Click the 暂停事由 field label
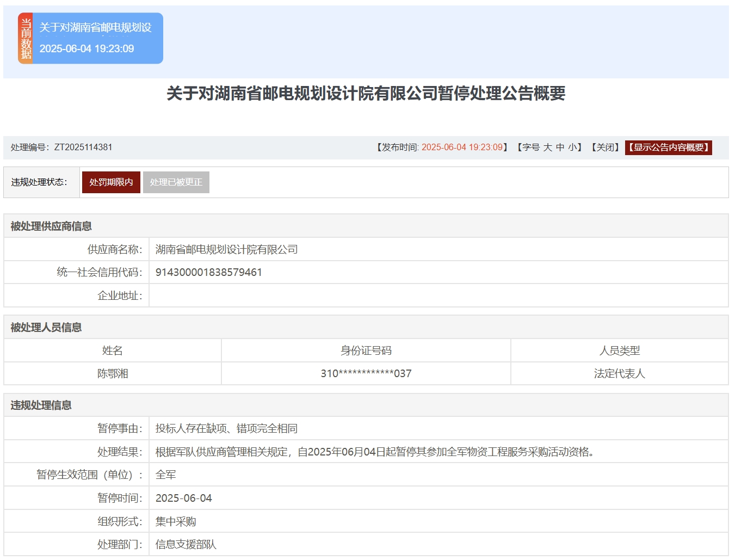Screen dimensions: 735x560 (120, 429)
